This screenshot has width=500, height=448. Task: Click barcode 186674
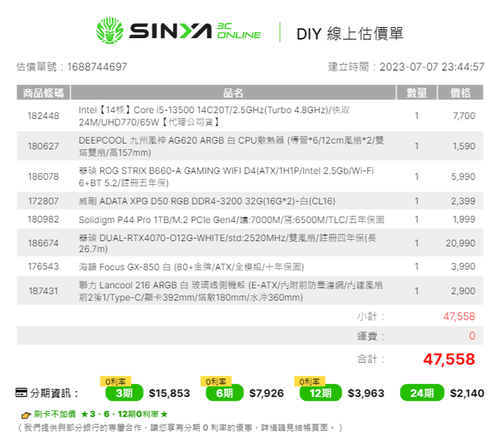(43, 243)
